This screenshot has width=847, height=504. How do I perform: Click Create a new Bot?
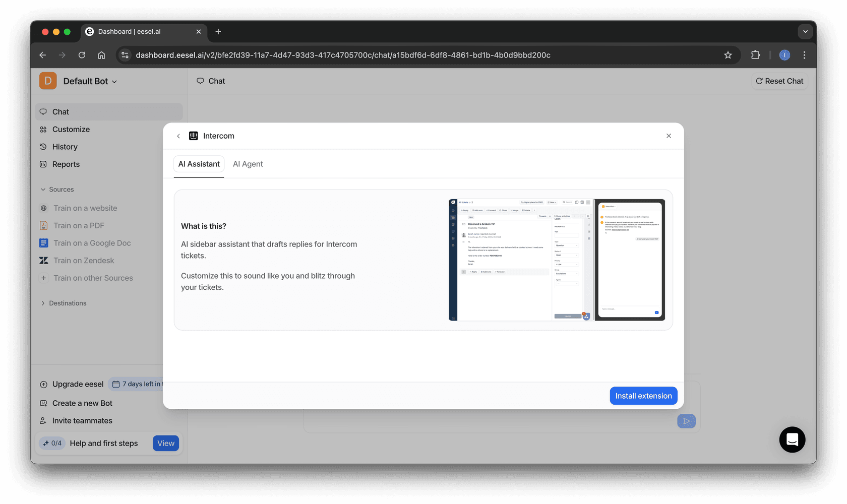(x=82, y=403)
